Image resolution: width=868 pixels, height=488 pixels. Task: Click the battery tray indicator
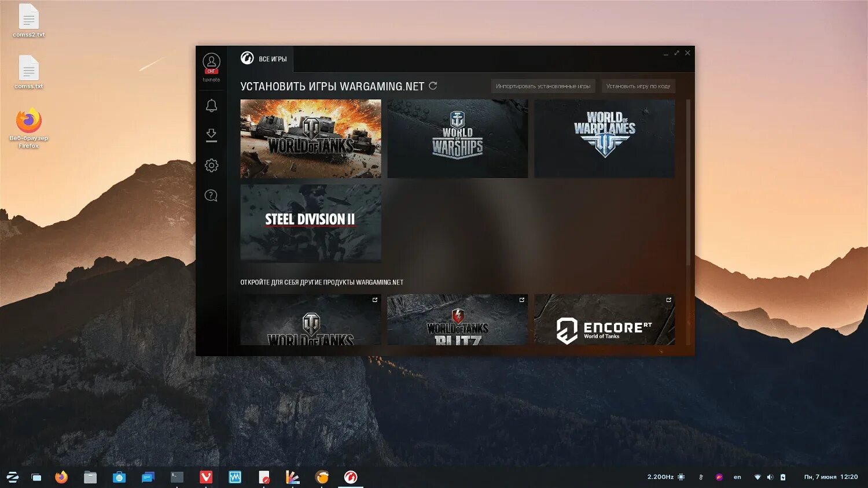pos(783,477)
